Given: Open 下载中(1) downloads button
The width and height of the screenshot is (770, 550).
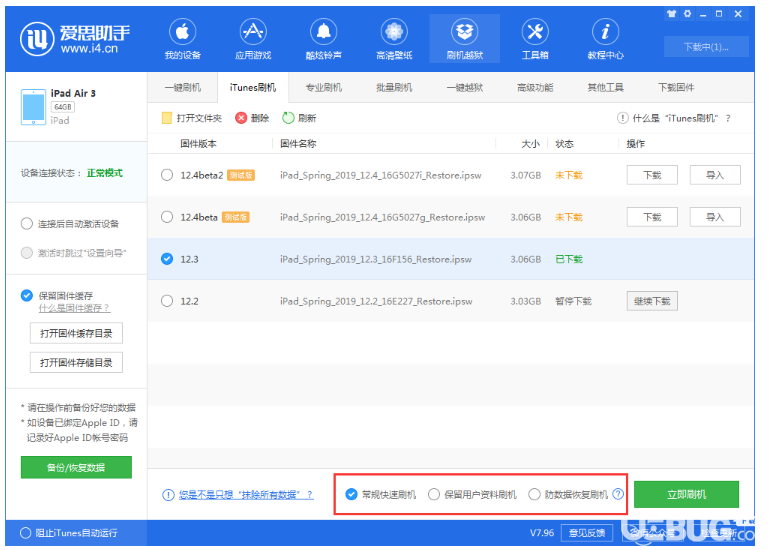Looking at the screenshot, I should [706, 47].
